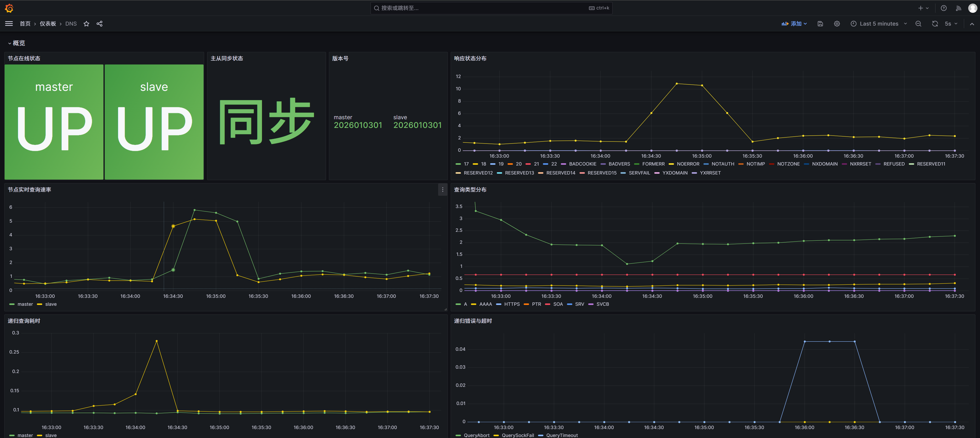This screenshot has width=980, height=438.
Task: Toggle the slave series in 节点实时查询速率 legend
Action: (51, 304)
